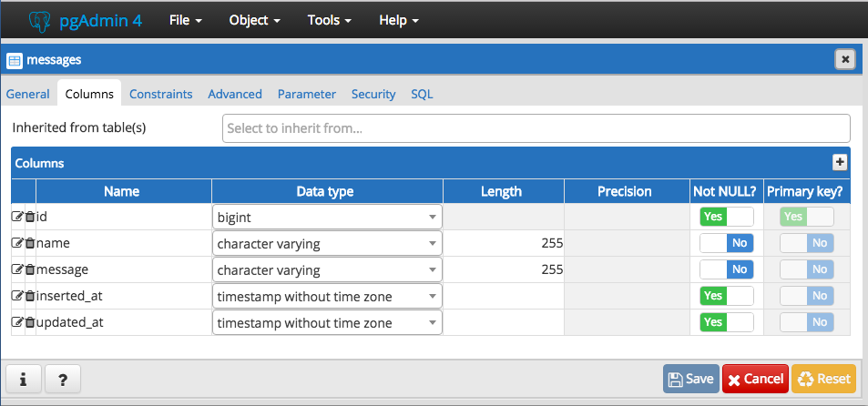Delete the name column using trash icon

click(x=29, y=243)
